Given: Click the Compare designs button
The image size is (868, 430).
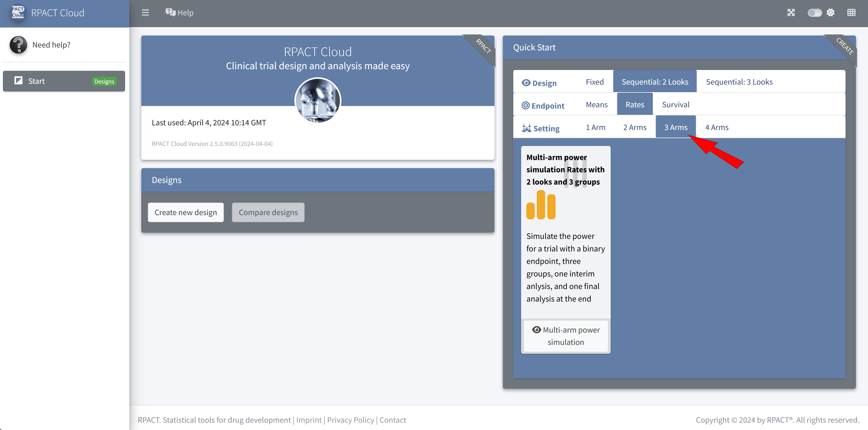Looking at the screenshot, I should 268,213.
